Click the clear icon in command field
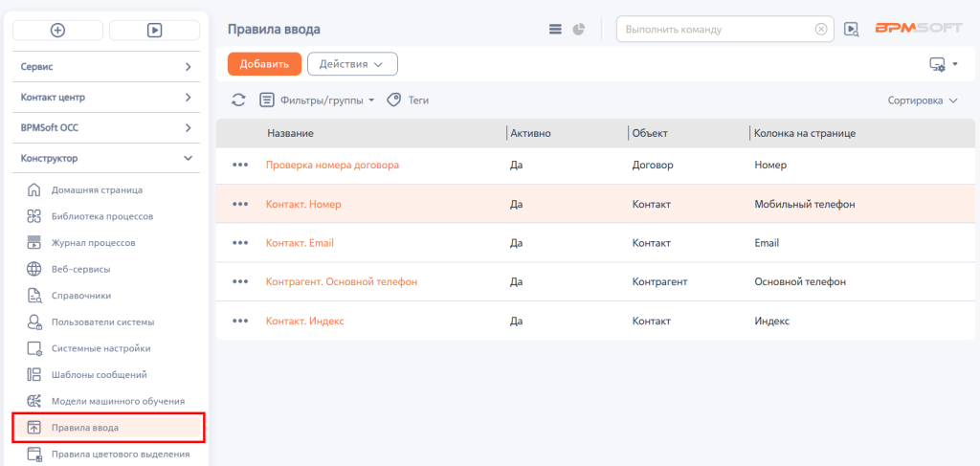The height and width of the screenshot is (466, 980). (821, 30)
